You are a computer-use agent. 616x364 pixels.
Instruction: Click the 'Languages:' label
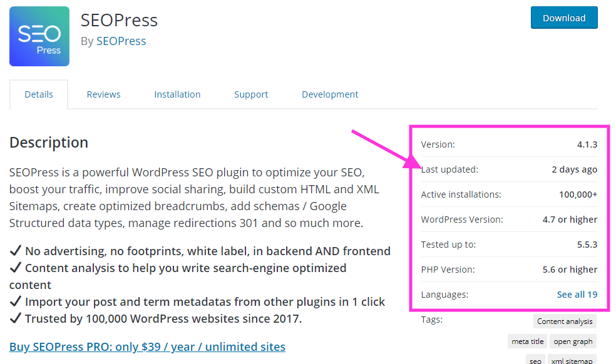[444, 295]
